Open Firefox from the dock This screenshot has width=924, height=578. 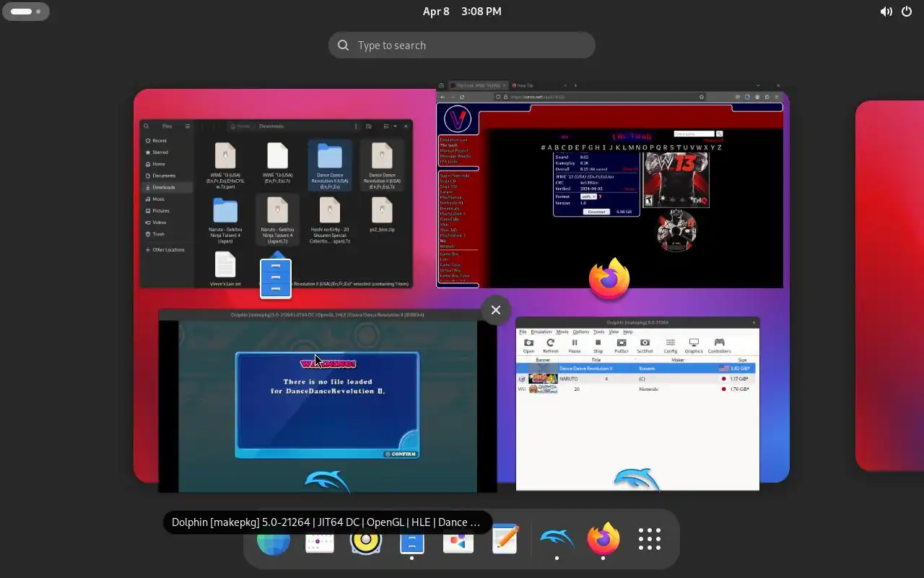(x=603, y=539)
